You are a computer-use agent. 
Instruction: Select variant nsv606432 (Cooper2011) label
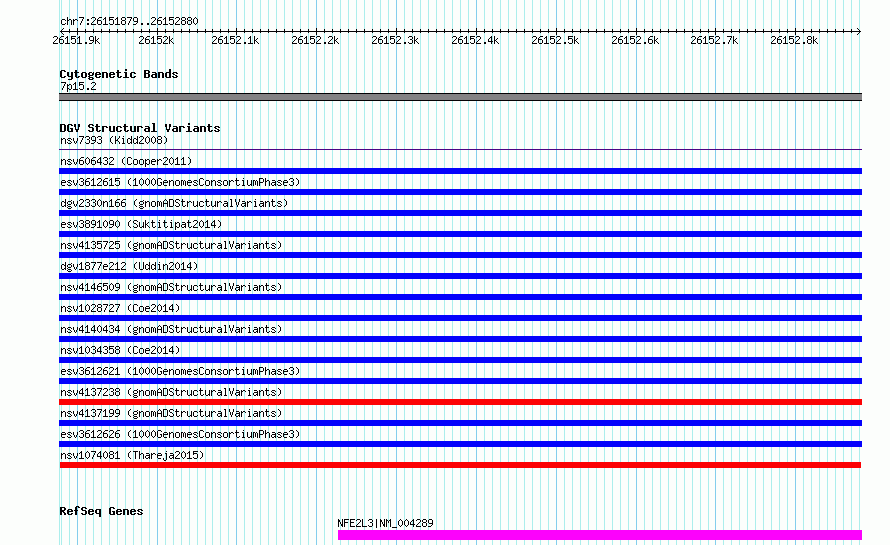coord(126,161)
